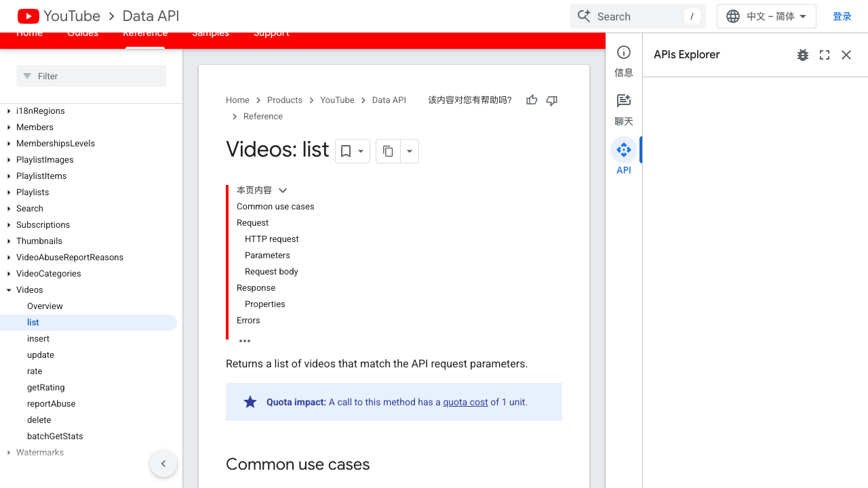Select the getRating item under Videos
This screenshot has width=868, height=488.
pyautogui.click(x=46, y=388)
